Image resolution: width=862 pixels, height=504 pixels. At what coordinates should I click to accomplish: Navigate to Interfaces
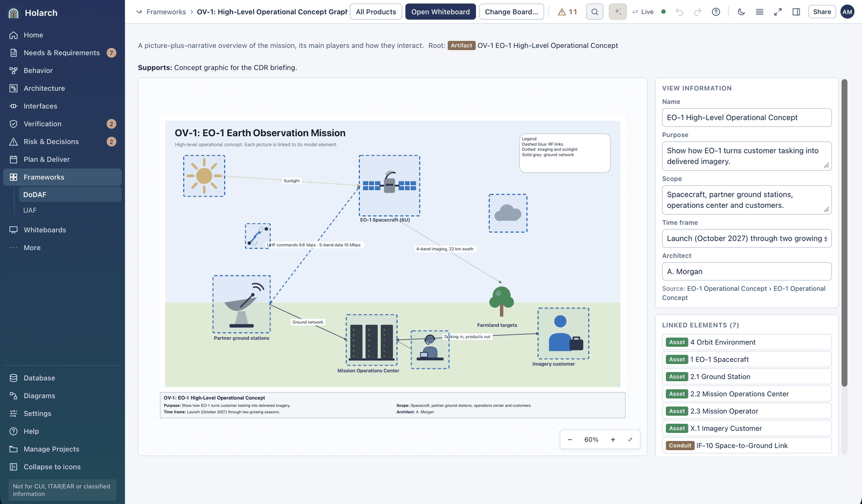point(62,106)
